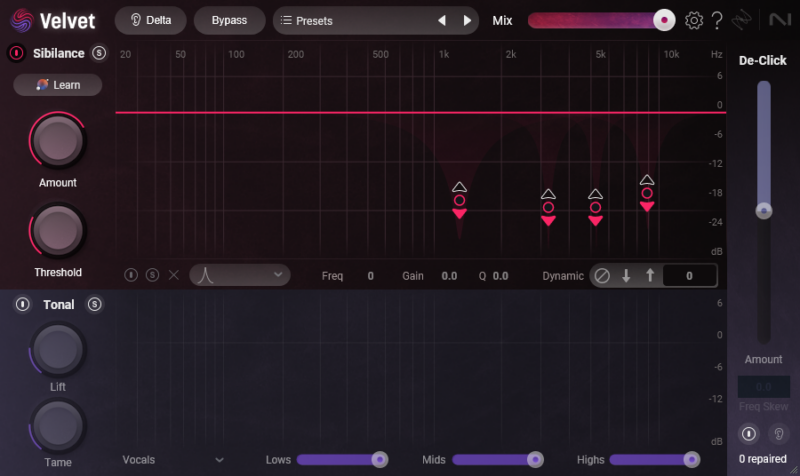Screen dimensions: 800x476
Task: Select dynamic up arrow mode
Action: 650,275
